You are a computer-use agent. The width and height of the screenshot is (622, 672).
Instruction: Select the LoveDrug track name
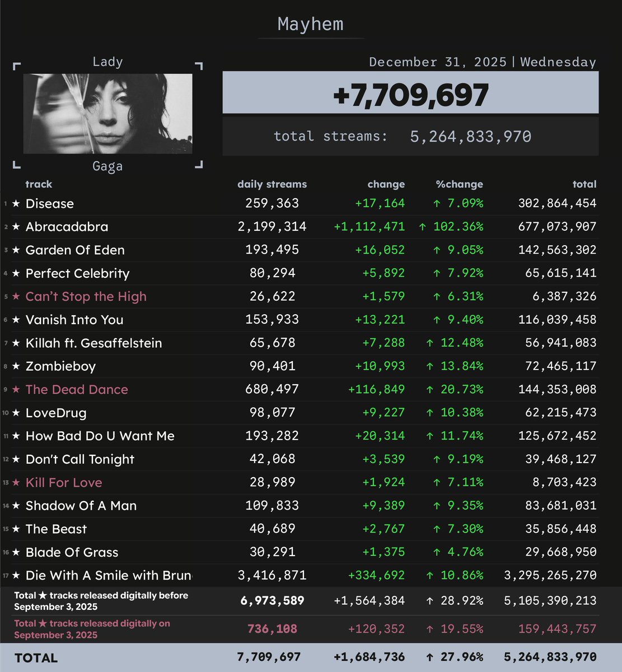pyautogui.click(x=56, y=413)
